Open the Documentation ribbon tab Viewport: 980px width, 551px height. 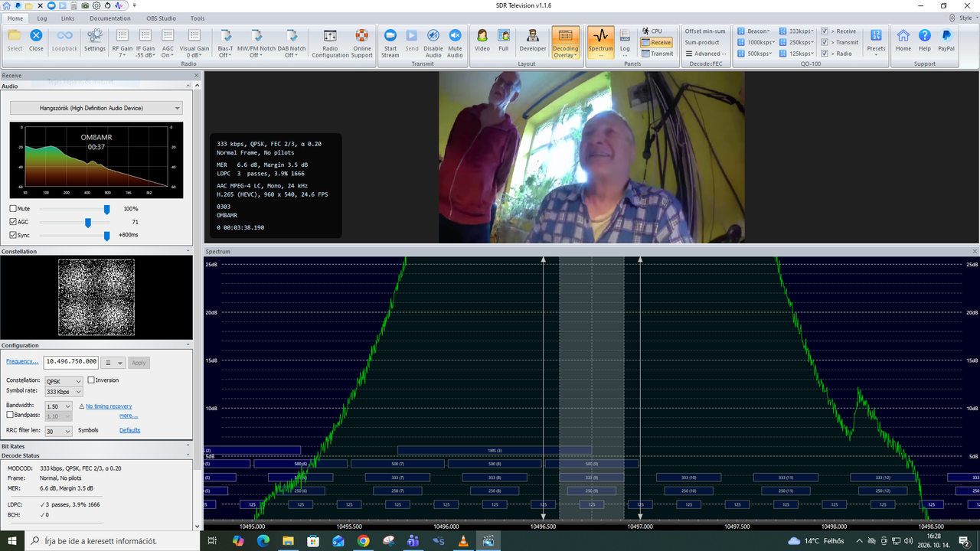pyautogui.click(x=110, y=18)
